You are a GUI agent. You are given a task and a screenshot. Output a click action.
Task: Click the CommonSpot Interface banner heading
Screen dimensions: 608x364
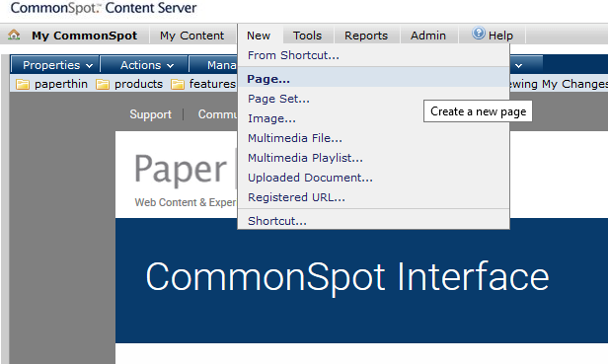tap(347, 277)
